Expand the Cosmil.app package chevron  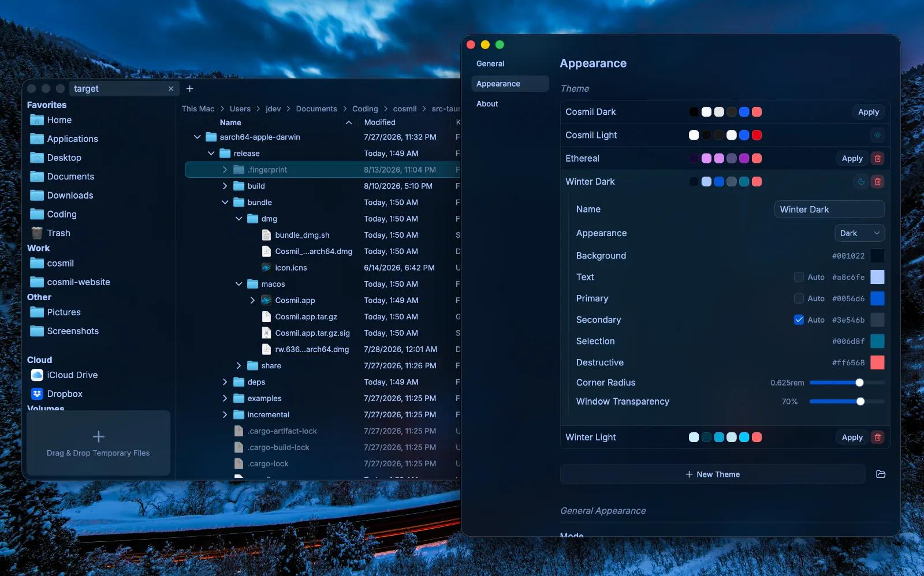[x=252, y=301]
